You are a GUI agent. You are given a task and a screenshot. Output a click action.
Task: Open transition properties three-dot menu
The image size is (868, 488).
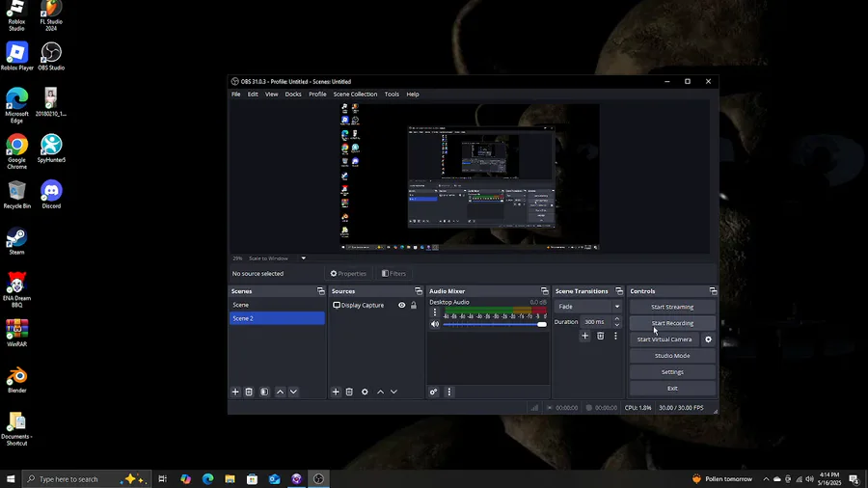[x=615, y=336]
